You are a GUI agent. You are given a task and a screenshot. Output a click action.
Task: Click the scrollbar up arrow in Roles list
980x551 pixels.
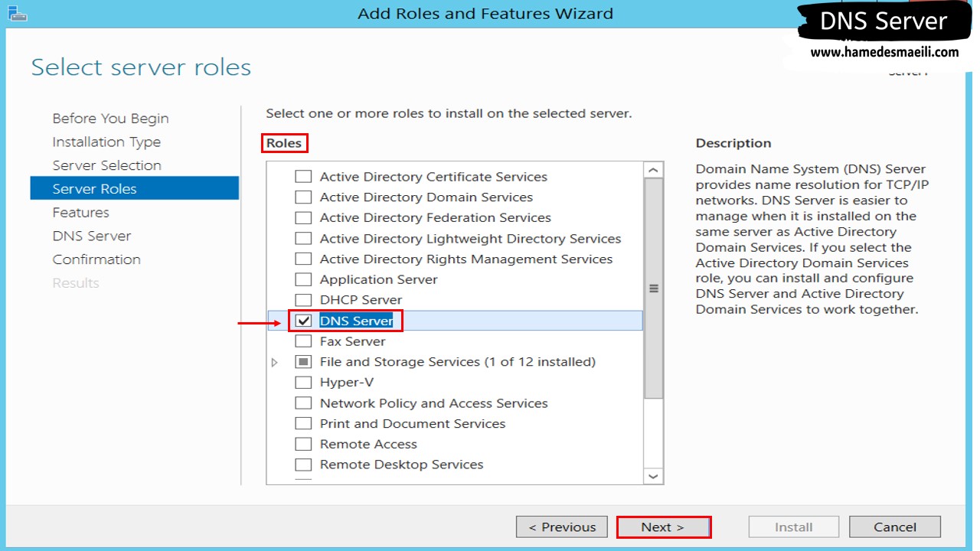coord(653,170)
